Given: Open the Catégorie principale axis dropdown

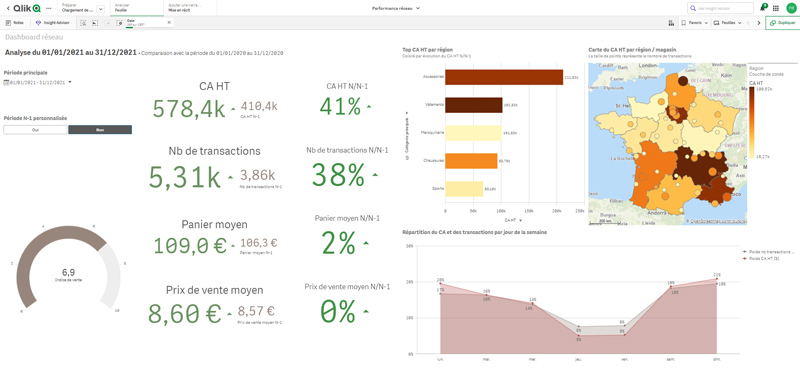Looking at the screenshot, I should pyautogui.click(x=407, y=136).
